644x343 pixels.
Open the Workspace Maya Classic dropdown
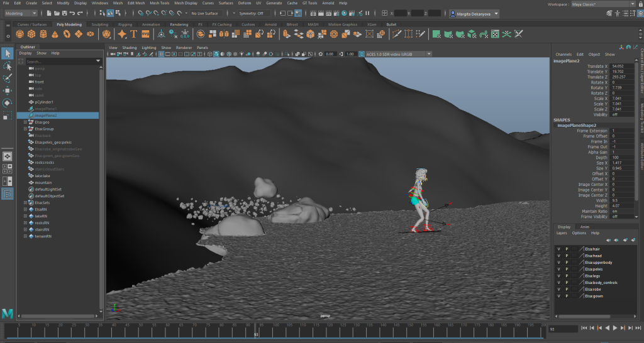[x=603, y=4]
